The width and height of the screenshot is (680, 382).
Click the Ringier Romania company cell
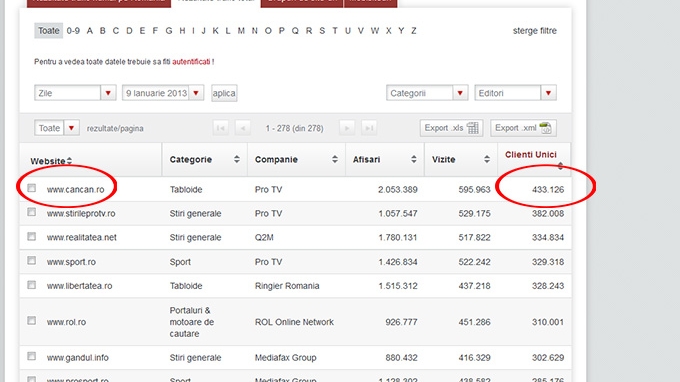click(287, 286)
